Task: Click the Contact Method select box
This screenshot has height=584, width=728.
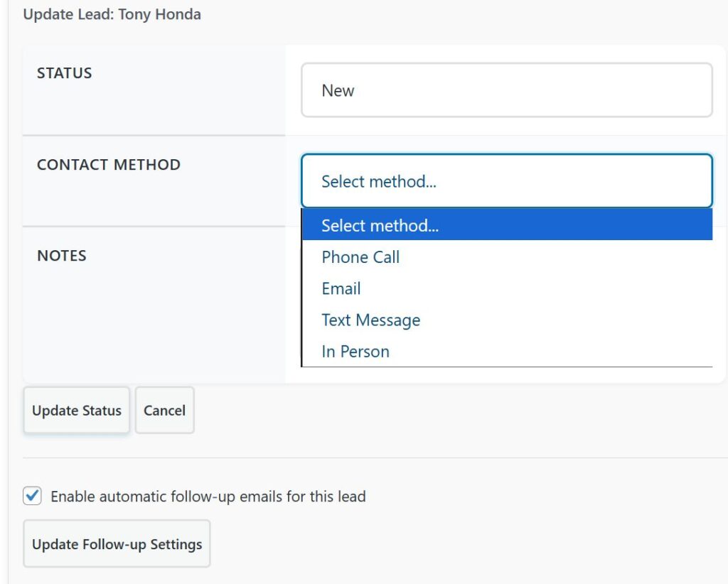Action: pos(506,181)
